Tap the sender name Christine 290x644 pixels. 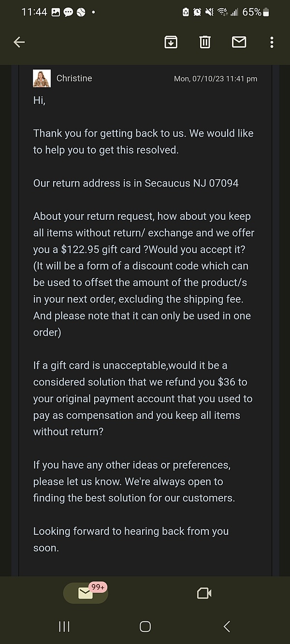coord(74,78)
